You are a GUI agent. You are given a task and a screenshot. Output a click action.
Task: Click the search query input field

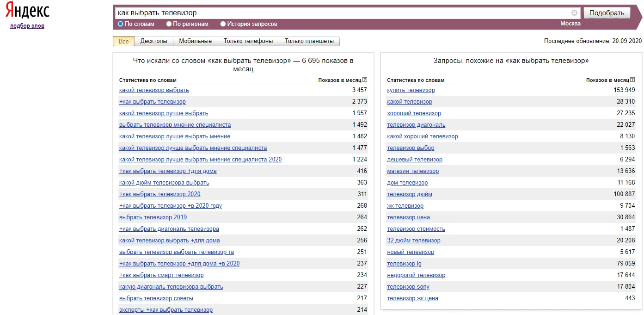tap(342, 13)
